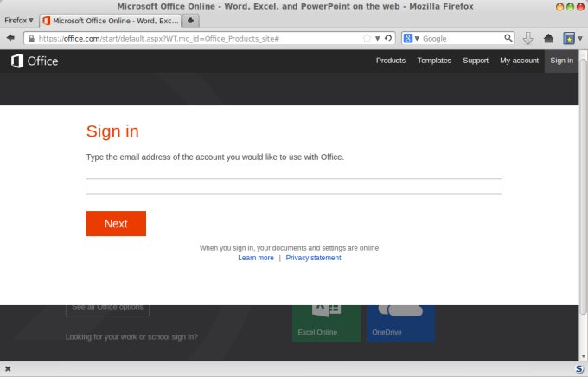The width and height of the screenshot is (588, 377).
Task: Open Support in the Office navigation
Action: [476, 61]
